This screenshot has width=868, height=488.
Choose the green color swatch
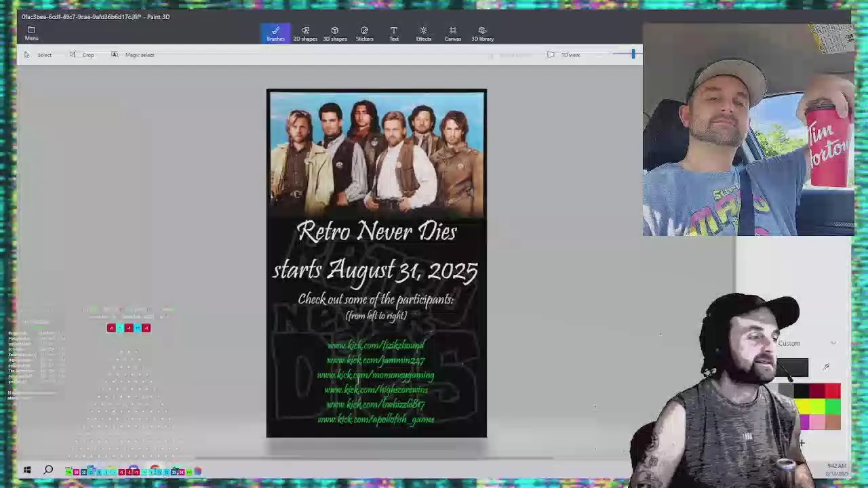coord(833,407)
